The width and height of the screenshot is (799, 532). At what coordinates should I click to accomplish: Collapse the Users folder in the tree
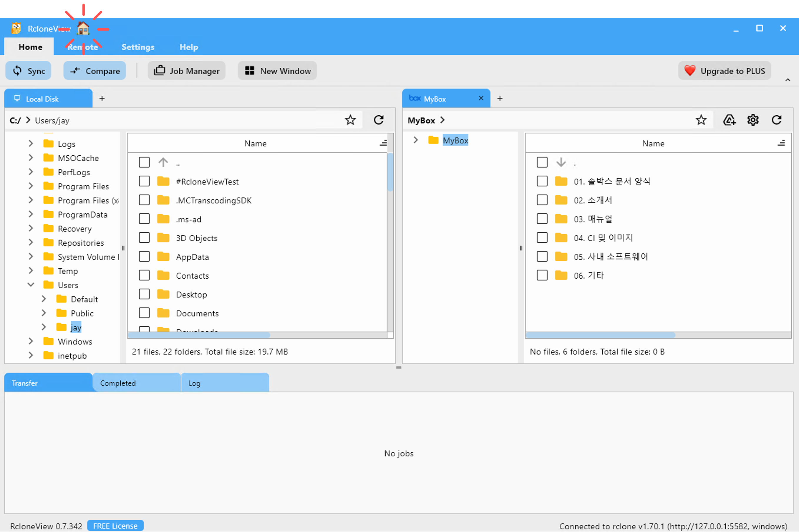pos(31,285)
